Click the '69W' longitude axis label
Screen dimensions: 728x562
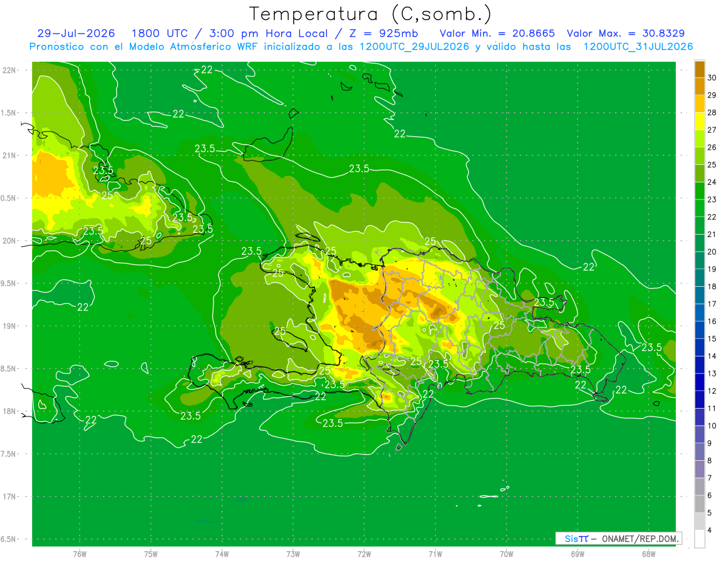pyautogui.click(x=578, y=554)
